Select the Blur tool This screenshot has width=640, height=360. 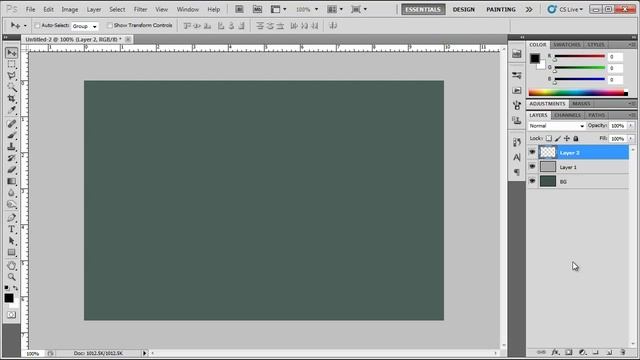[x=11, y=193]
